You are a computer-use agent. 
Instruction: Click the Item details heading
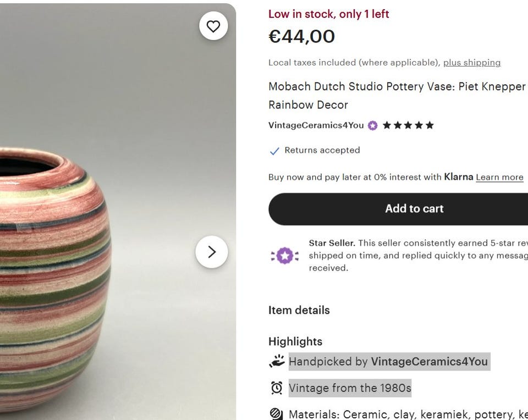tap(299, 310)
